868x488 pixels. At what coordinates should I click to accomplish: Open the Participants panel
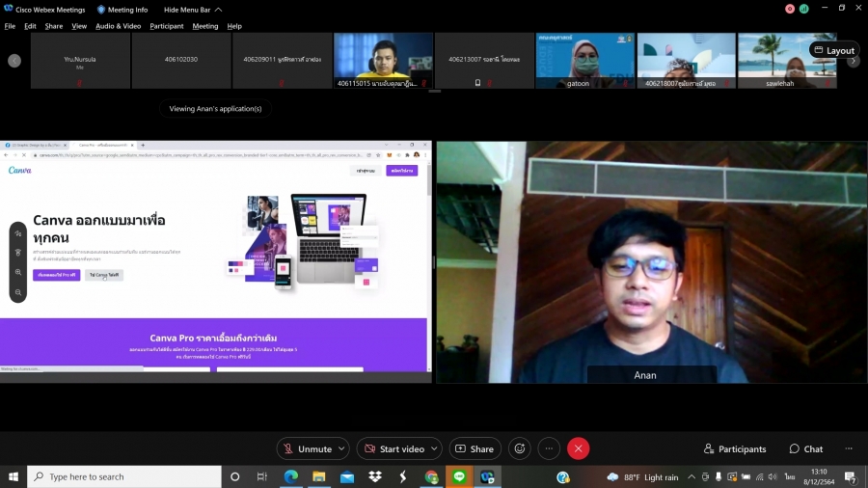735,448
